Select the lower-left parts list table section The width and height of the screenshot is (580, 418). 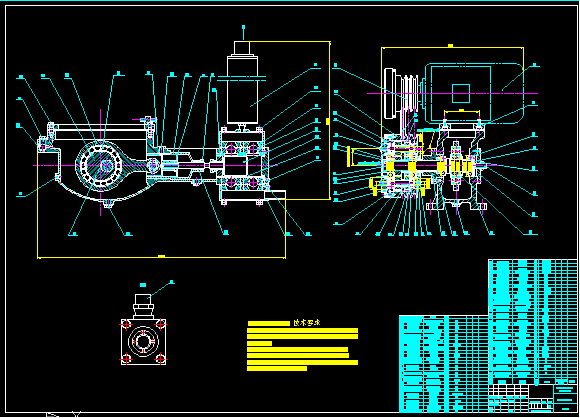(x=444, y=364)
